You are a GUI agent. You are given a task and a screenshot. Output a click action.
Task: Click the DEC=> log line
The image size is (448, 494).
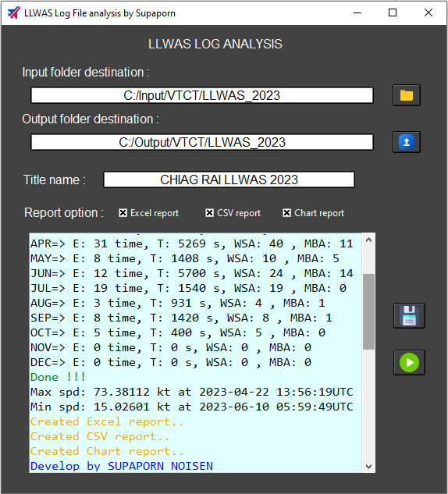coord(171,362)
